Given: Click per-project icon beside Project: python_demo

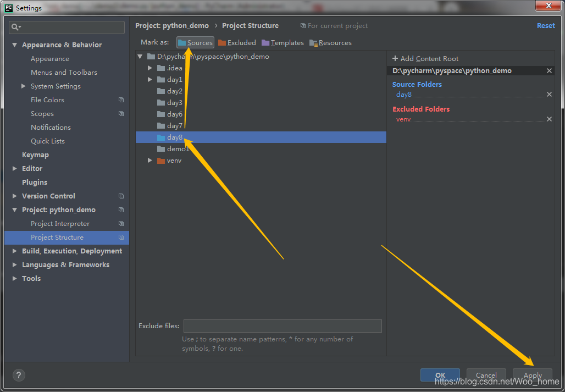Looking at the screenshot, I should click(121, 209).
